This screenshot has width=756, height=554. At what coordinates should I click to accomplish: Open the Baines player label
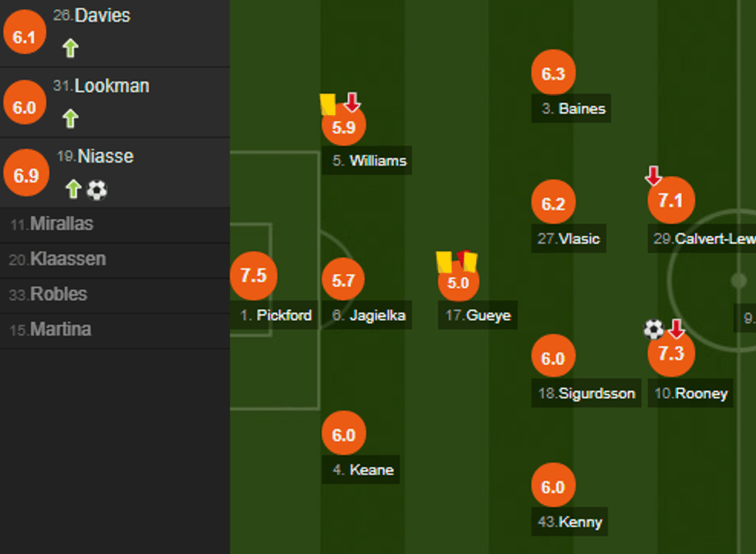(572, 109)
